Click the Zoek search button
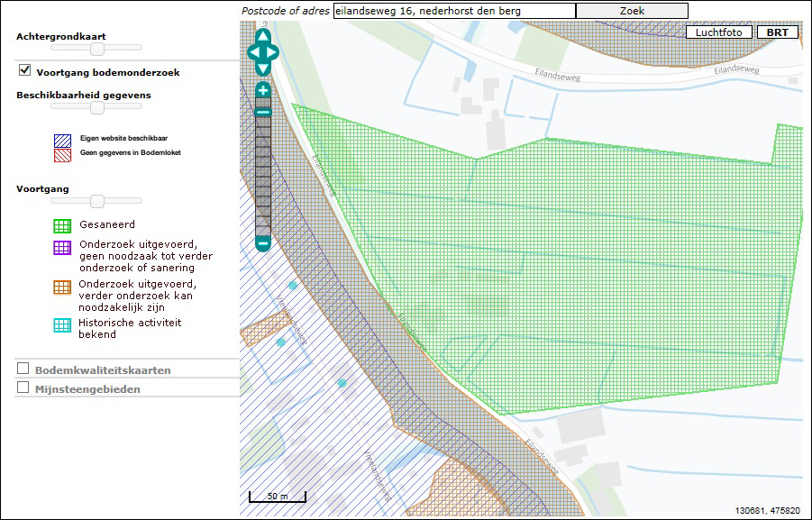Screen dimensions: 812x520 coord(632,11)
